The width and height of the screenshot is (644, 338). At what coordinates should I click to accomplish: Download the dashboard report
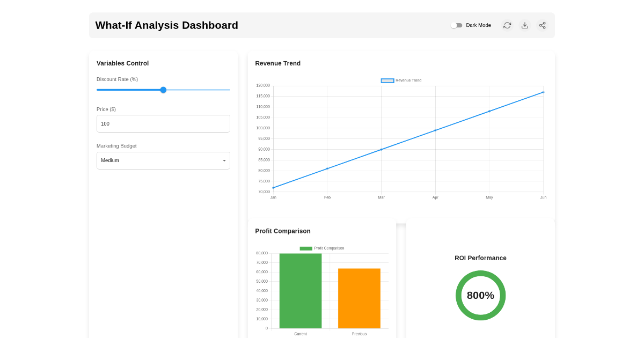524,25
